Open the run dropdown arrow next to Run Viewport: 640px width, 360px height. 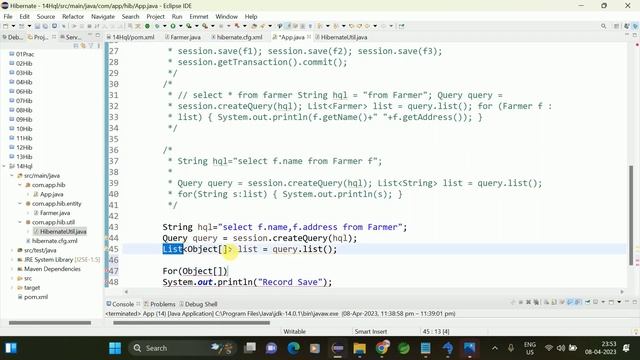tap(180, 26)
